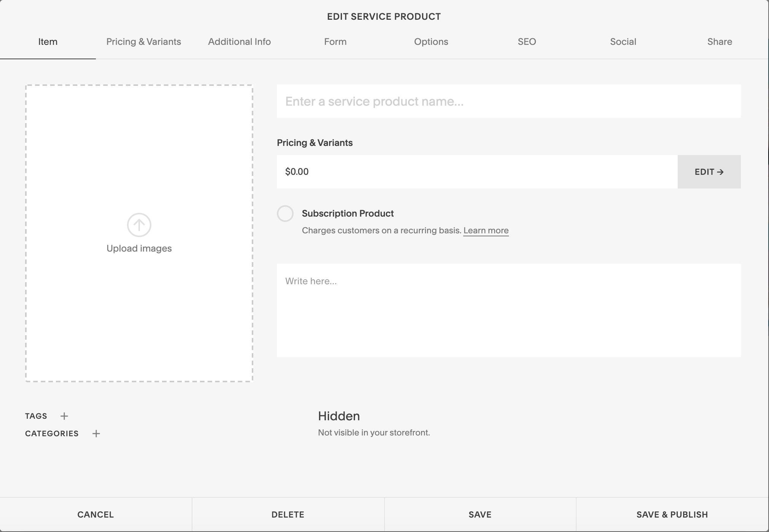Select the Item tab
This screenshot has width=769, height=532.
pos(48,42)
